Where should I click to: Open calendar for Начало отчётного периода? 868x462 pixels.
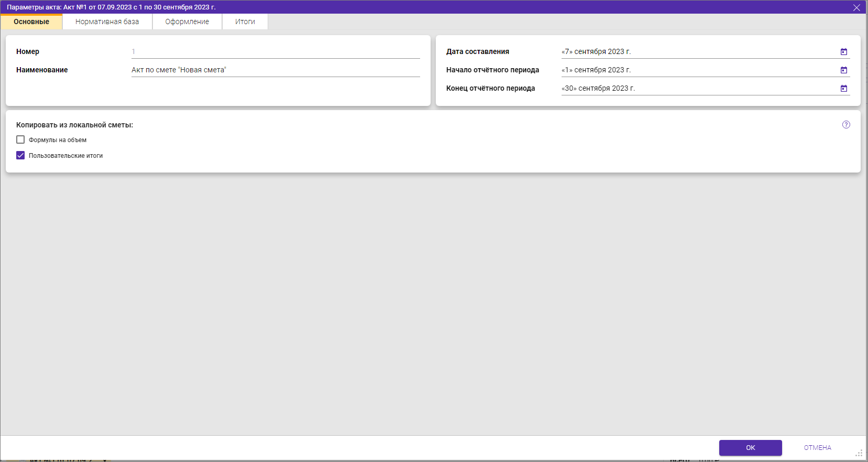coord(843,70)
